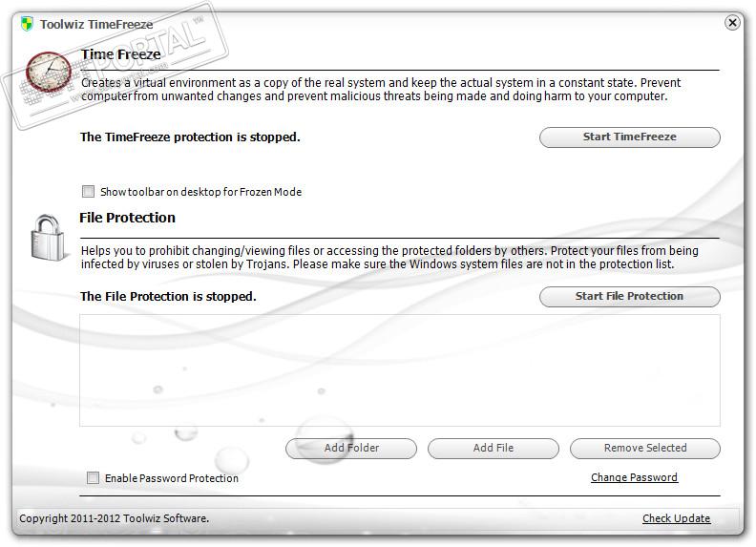Tick Enable Password Protection checkbox
The width and height of the screenshot is (756, 547).
[x=93, y=478]
